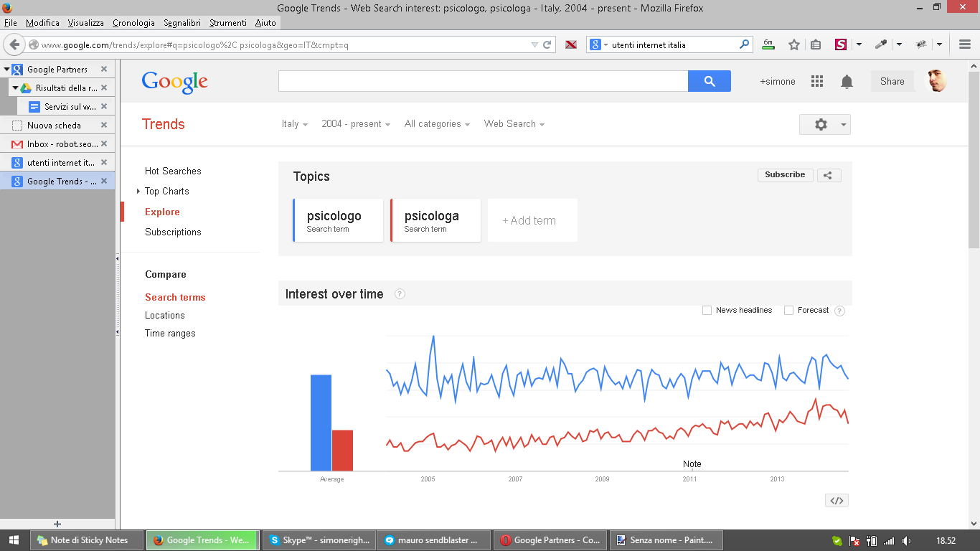Bookmark this page with the star icon
Viewport: 980px width, 551px height.
[x=794, y=44]
